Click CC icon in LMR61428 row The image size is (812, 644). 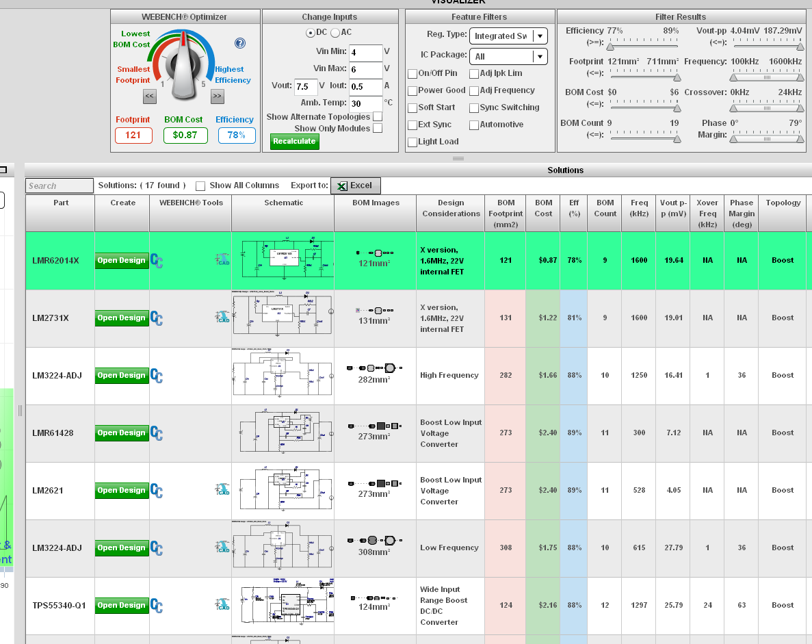[157, 433]
